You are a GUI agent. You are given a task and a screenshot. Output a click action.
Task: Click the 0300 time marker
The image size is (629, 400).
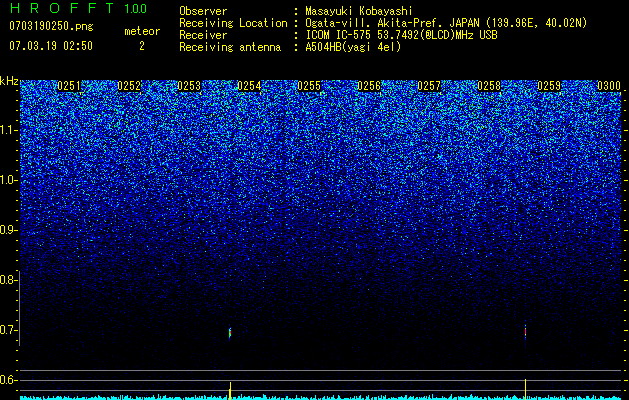[609, 86]
